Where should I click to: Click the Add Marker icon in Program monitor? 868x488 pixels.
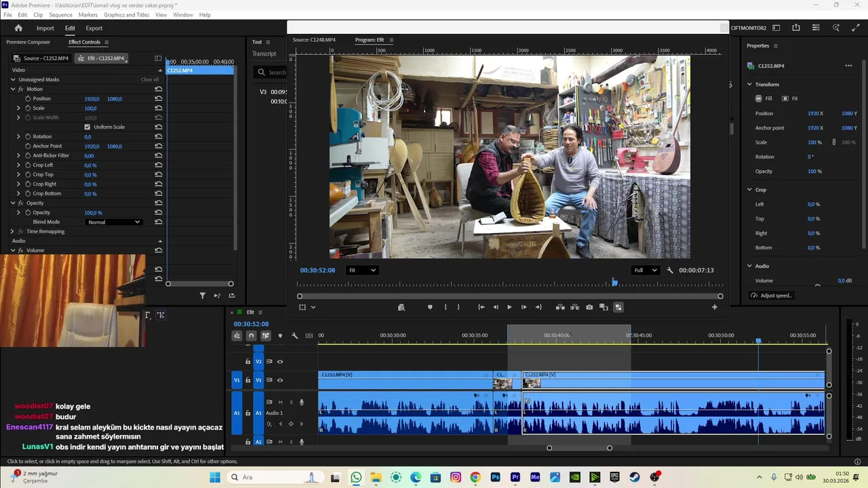430,307
